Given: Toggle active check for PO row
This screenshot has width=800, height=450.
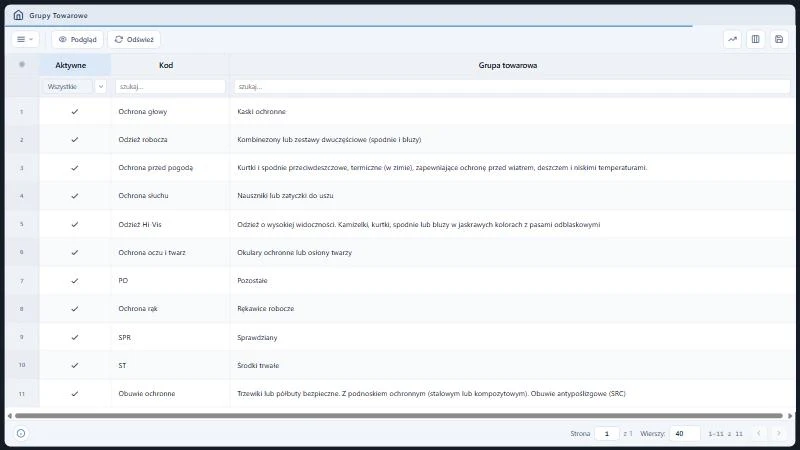Looking at the screenshot, I should pos(75,281).
